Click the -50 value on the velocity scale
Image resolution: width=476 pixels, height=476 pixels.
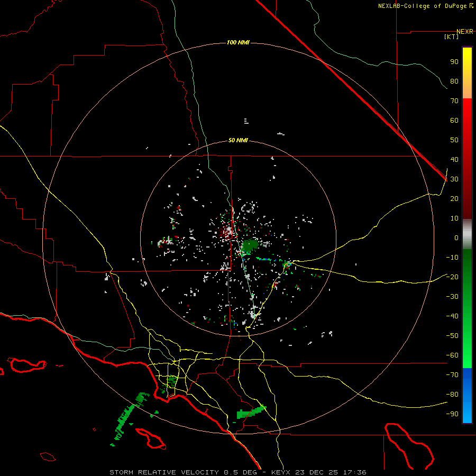(x=452, y=336)
